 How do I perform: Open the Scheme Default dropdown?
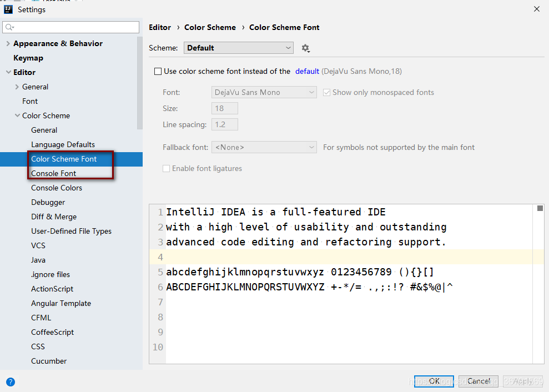tap(239, 48)
